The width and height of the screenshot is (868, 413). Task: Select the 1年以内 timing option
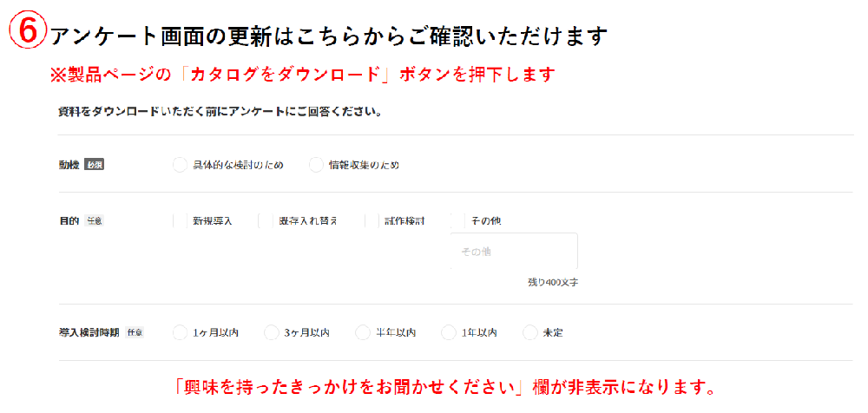(448, 332)
